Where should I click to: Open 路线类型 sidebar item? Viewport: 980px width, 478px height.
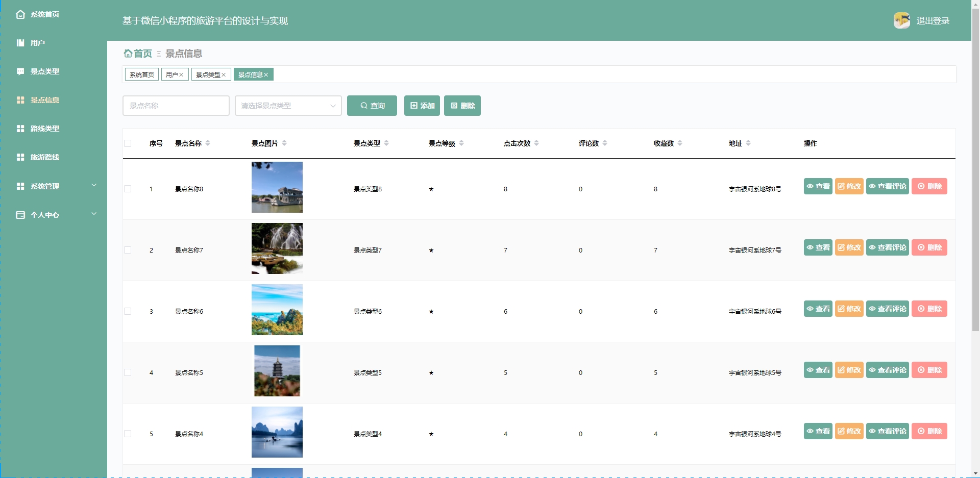(x=45, y=129)
